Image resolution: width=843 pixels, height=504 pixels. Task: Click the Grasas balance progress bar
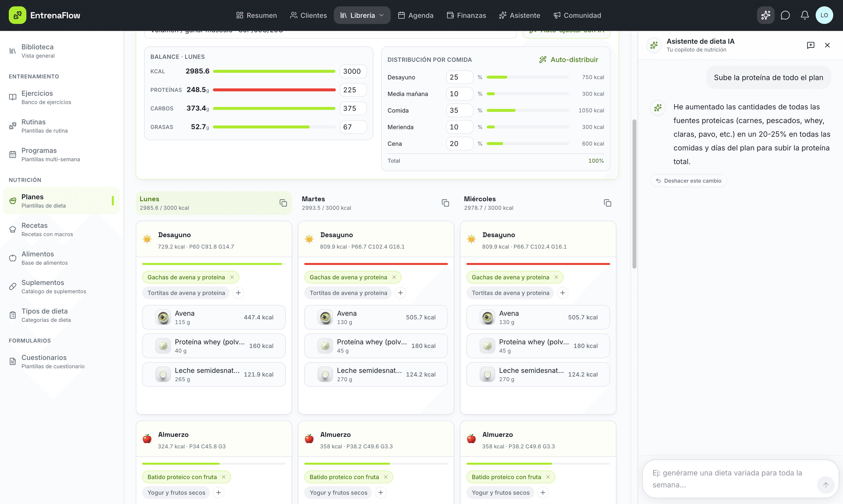click(274, 127)
